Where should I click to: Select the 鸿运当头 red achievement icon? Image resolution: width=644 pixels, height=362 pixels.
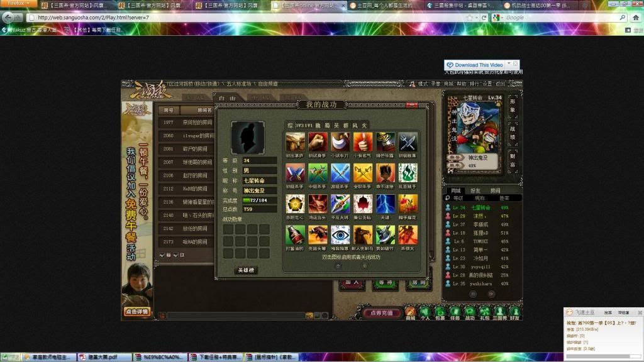point(318,204)
